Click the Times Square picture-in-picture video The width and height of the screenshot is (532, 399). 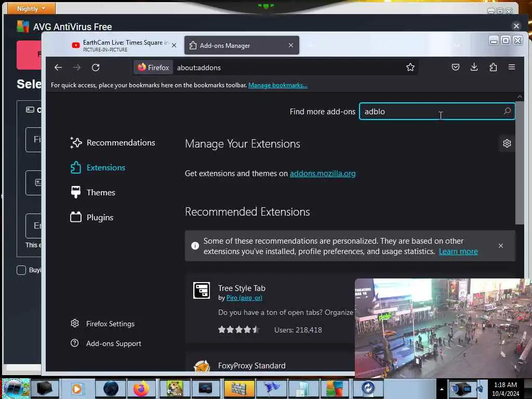click(443, 328)
